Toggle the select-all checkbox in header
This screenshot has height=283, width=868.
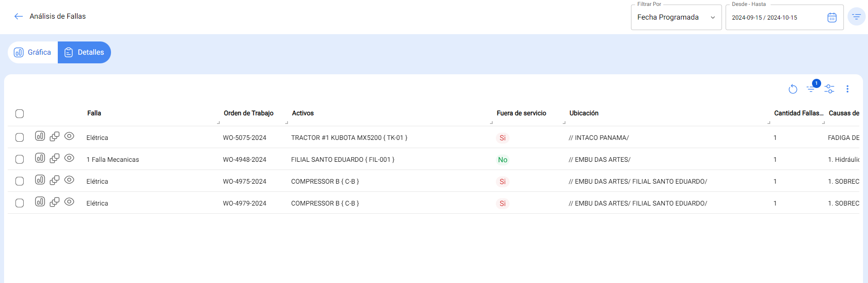click(20, 113)
